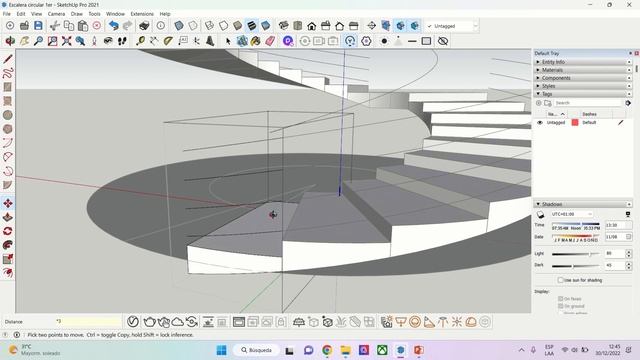Viewport: 640px width, 360px height.
Task: Open the File menu
Action: [x=7, y=14]
